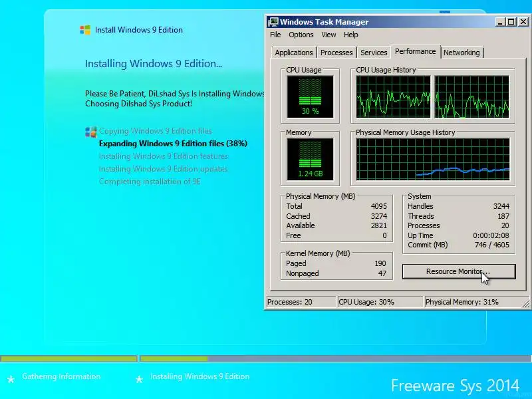
Task: Click the Task Manager resize grip corner
Action: point(526,304)
